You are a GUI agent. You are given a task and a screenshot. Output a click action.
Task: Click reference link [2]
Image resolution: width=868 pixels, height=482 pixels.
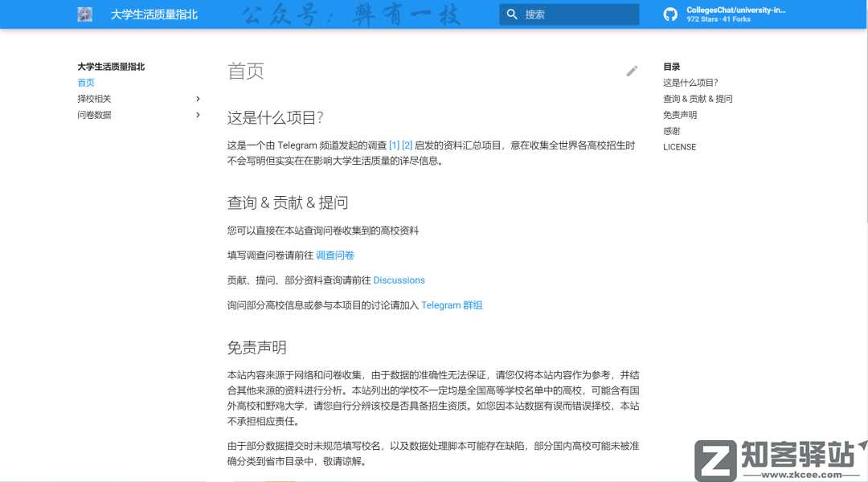point(409,145)
